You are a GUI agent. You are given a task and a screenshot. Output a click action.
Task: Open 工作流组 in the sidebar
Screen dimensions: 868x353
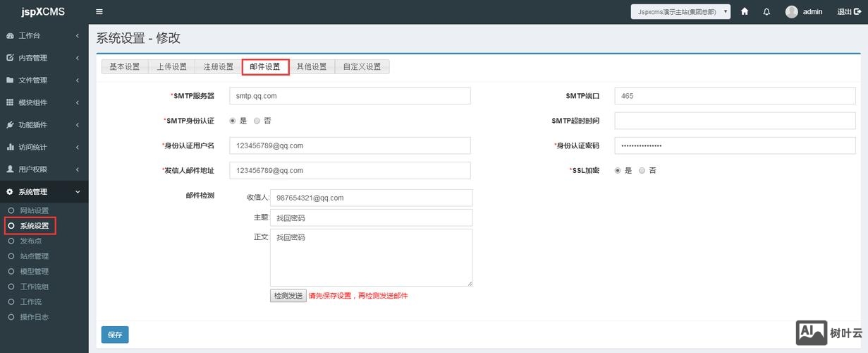(34, 287)
